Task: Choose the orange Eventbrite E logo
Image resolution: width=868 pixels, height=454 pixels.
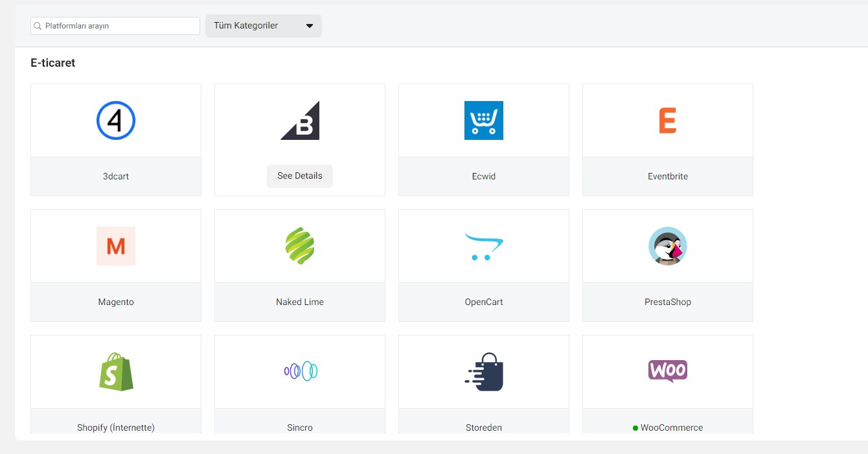Action: point(668,120)
